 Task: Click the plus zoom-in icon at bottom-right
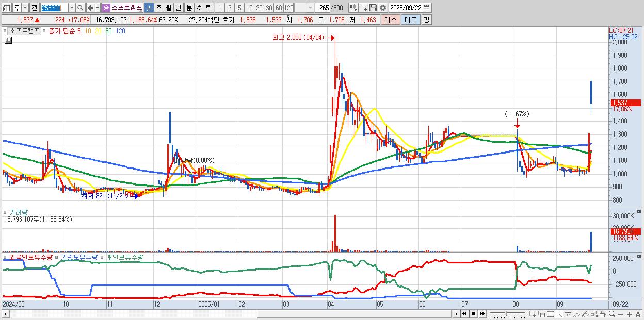click(x=630, y=314)
